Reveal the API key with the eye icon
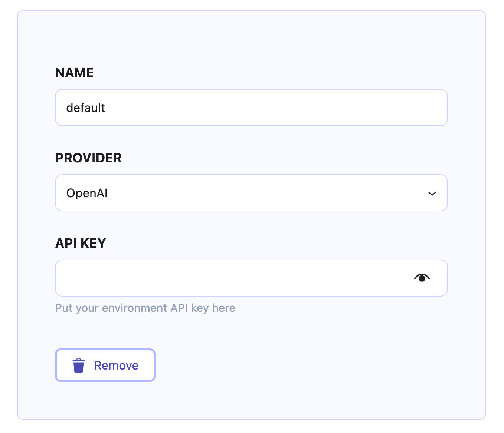Image resolution: width=504 pixels, height=433 pixels. pos(422,278)
